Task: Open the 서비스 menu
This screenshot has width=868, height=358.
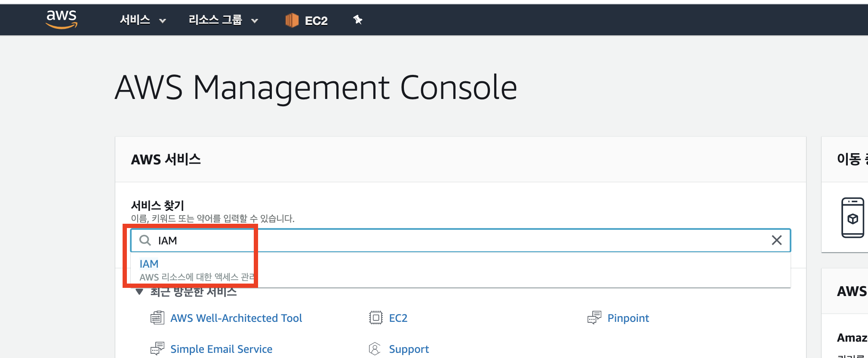Action: click(135, 20)
